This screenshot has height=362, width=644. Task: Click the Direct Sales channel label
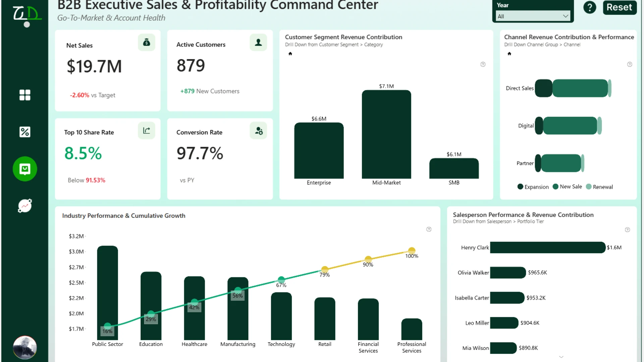520,88
